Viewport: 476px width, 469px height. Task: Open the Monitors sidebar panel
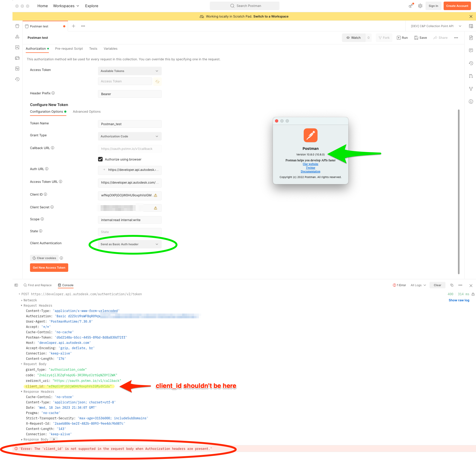point(17,69)
